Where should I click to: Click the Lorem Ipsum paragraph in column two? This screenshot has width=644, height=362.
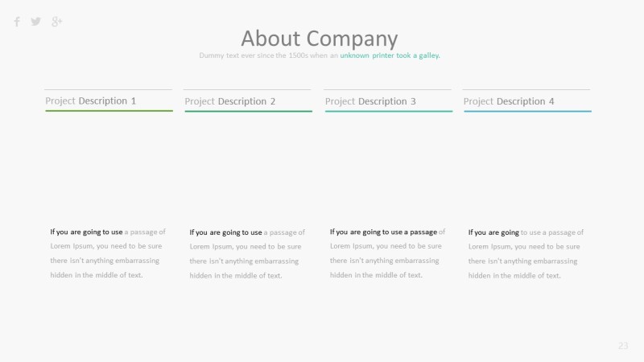coord(247,254)
